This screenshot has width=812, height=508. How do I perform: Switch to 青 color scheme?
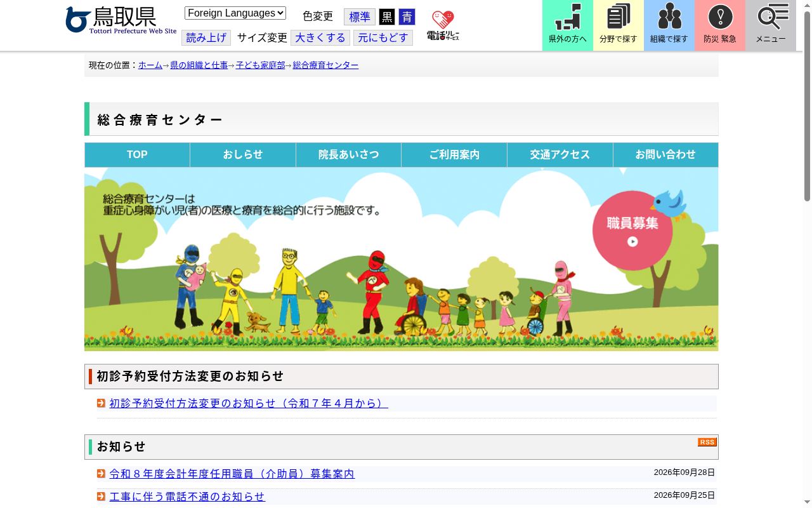407,17
